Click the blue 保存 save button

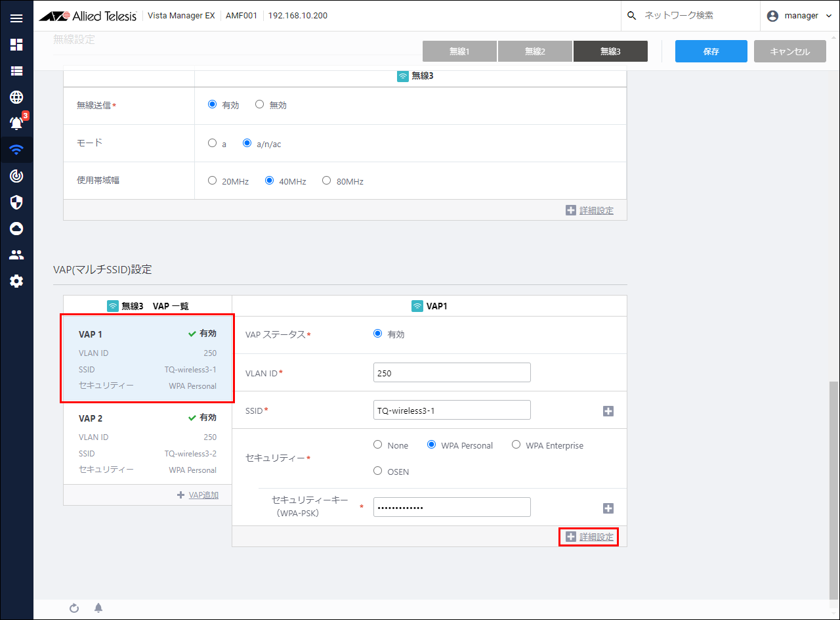pos(711,51)
